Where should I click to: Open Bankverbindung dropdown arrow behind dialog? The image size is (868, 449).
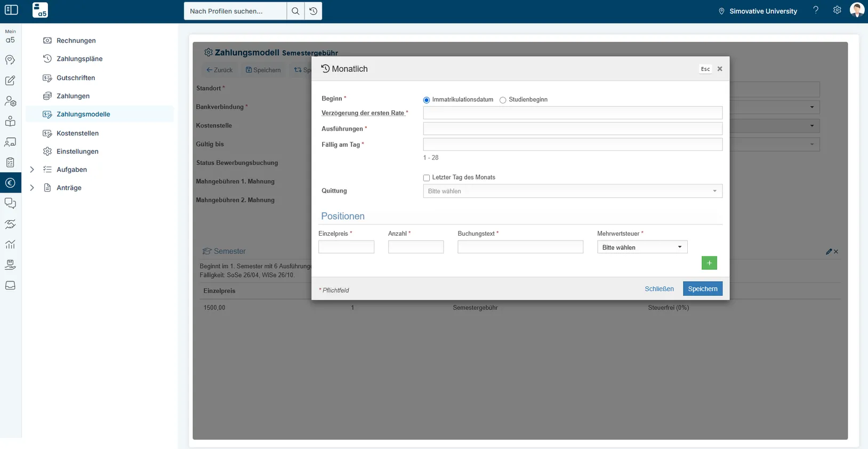click(812, 107)
